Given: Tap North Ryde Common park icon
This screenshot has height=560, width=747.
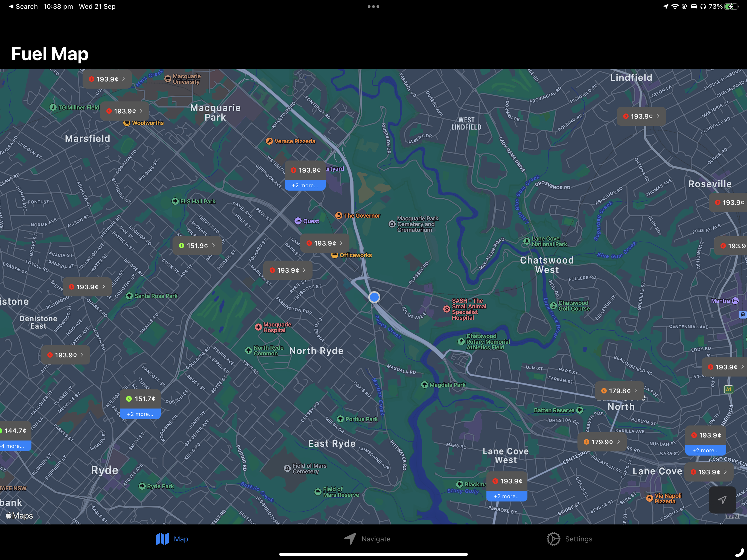Looking at the screenshot, I should click(x=249, y=350).
